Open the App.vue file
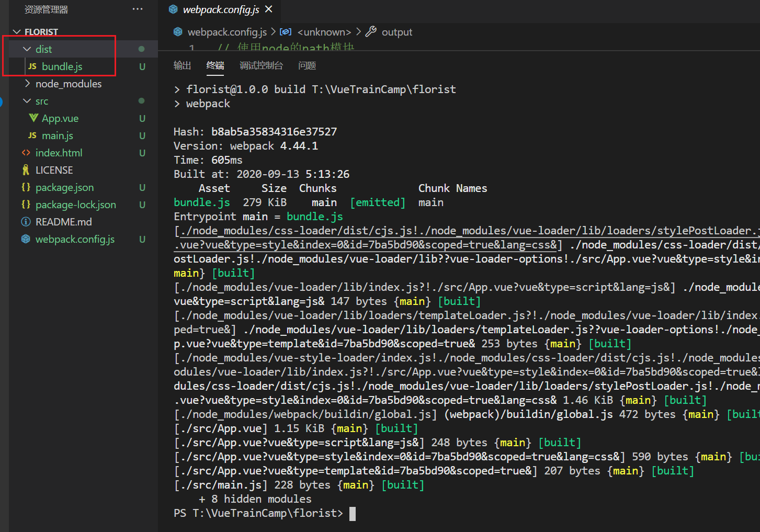Screen dimensions: 760x532 coord(60,118)
